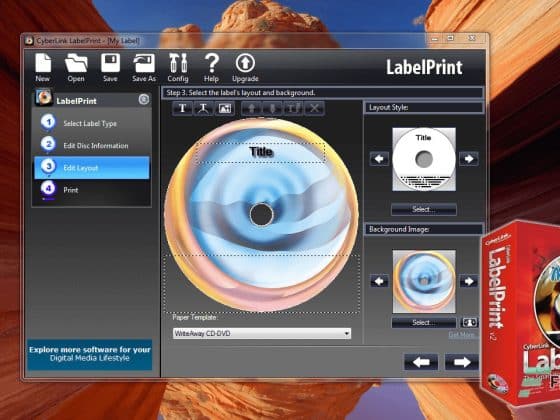Click the move down arrow tool

272,108
